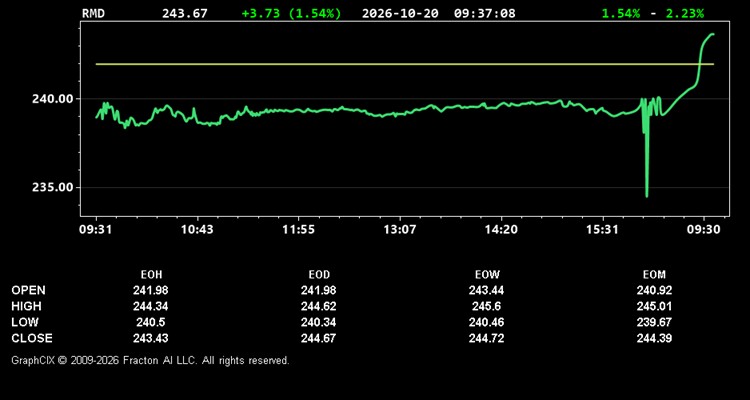The height and width of the screenshot is (400, 750).
Task: Click EOH low value 240.5
Action: (x=151, y=322)
